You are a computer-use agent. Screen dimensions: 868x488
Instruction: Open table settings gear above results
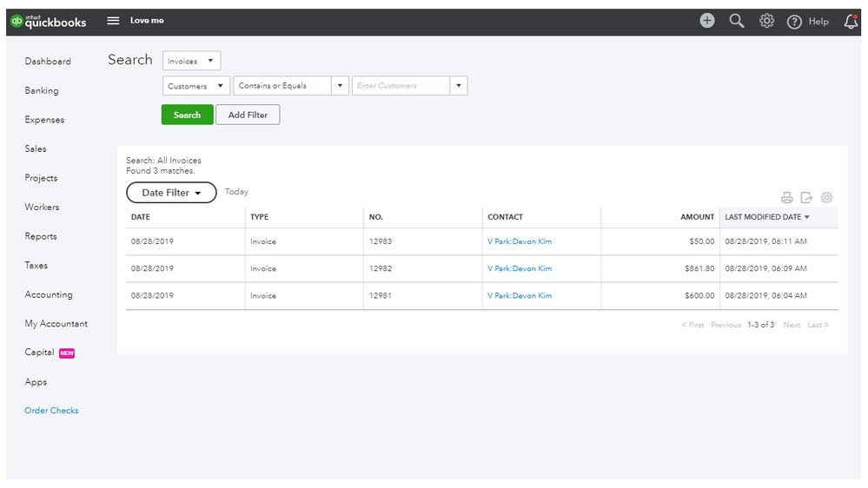[x=826, y=197]
